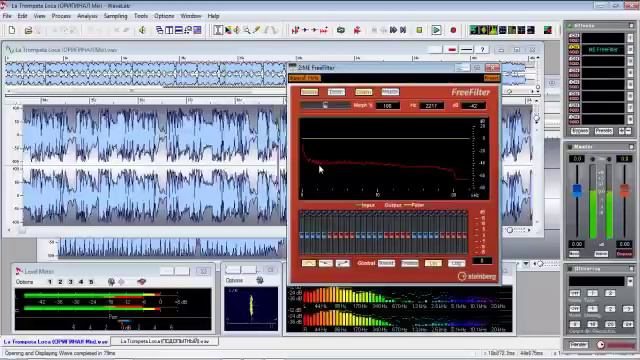Stop playback with the yellow square
This screenshot has height=360, width=640.
click(x=419, y=30)
